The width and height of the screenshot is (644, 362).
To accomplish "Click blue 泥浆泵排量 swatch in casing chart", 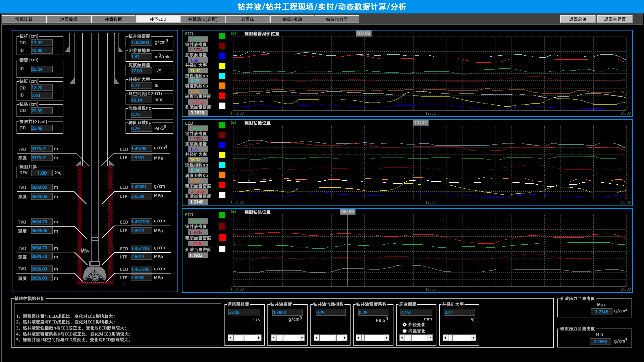I will 222,56.
